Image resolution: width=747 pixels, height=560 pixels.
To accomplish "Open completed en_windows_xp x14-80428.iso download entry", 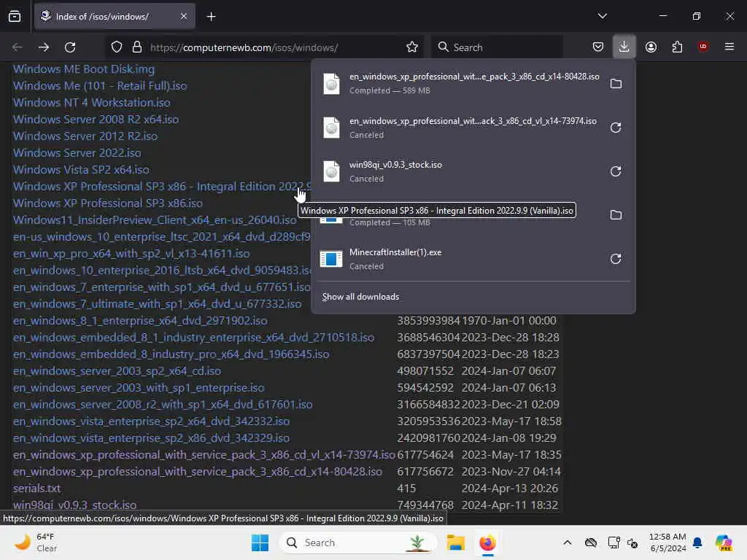I will (x=460, y=84).
